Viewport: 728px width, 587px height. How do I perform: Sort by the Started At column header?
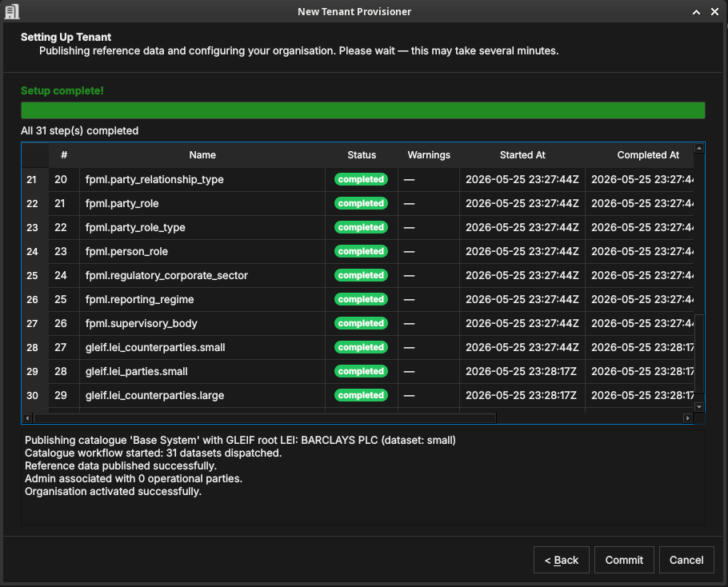pos(522,155)
